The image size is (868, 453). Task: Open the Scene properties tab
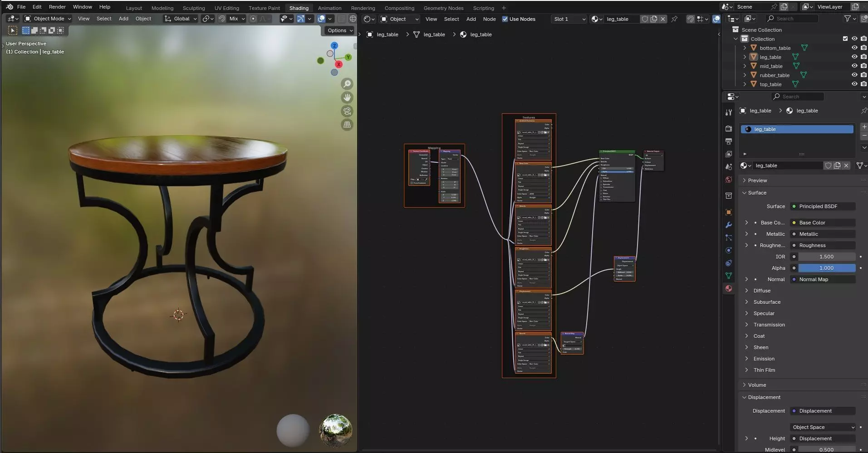[729, 167]
